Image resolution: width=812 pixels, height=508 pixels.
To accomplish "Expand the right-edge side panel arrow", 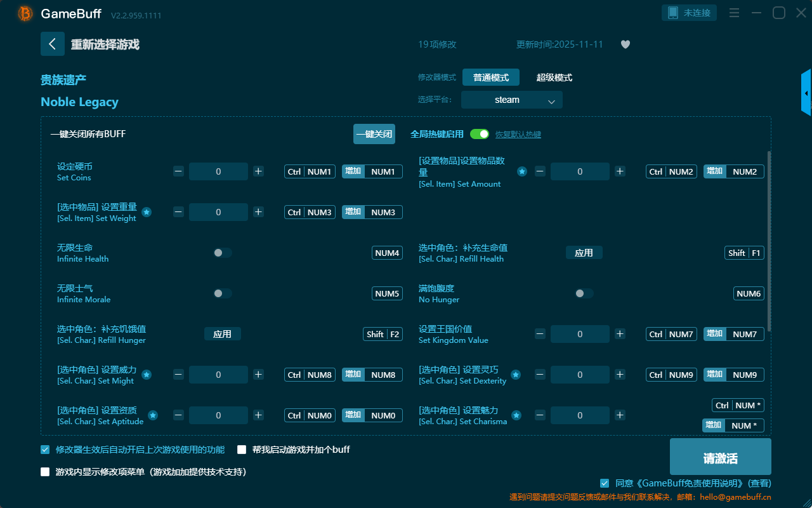I will point(806,93).
